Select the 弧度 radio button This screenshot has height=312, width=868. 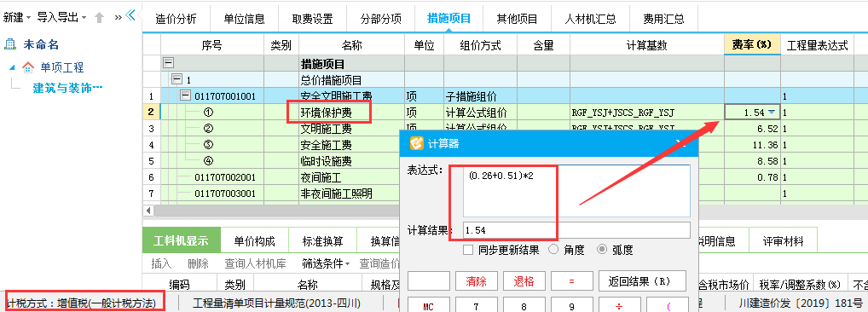602,250
